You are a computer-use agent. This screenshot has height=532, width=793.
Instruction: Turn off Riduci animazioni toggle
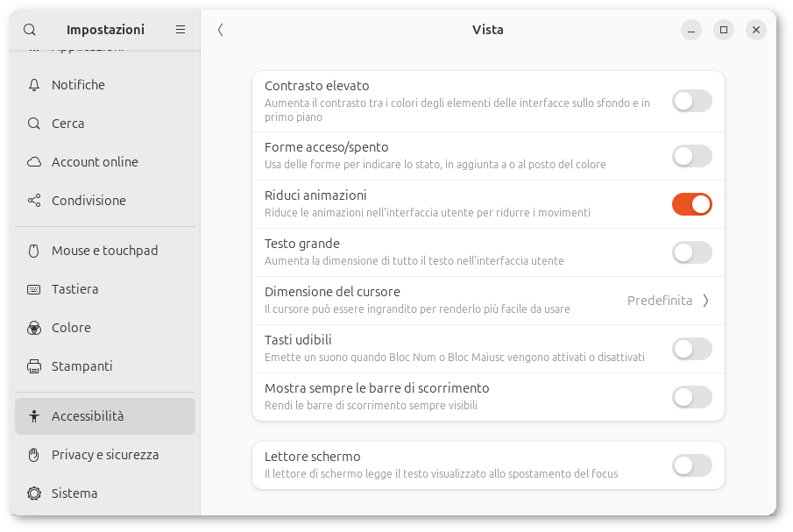(x=691, y=204)
